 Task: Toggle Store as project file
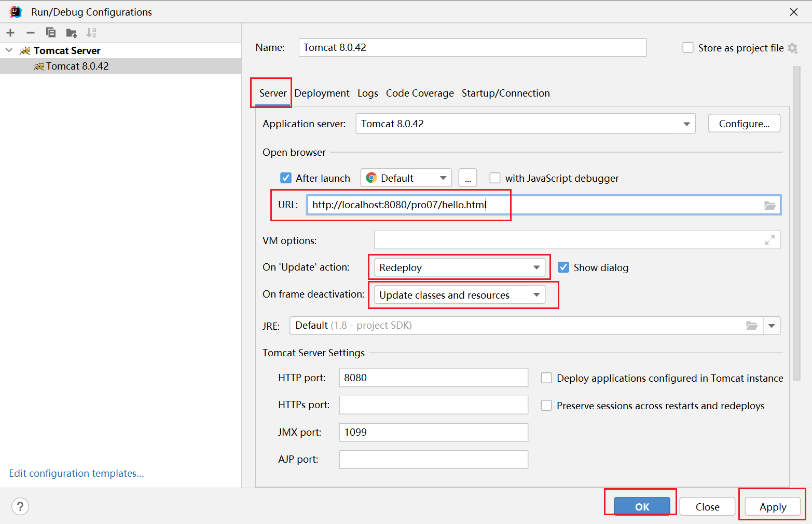(688, 48)
